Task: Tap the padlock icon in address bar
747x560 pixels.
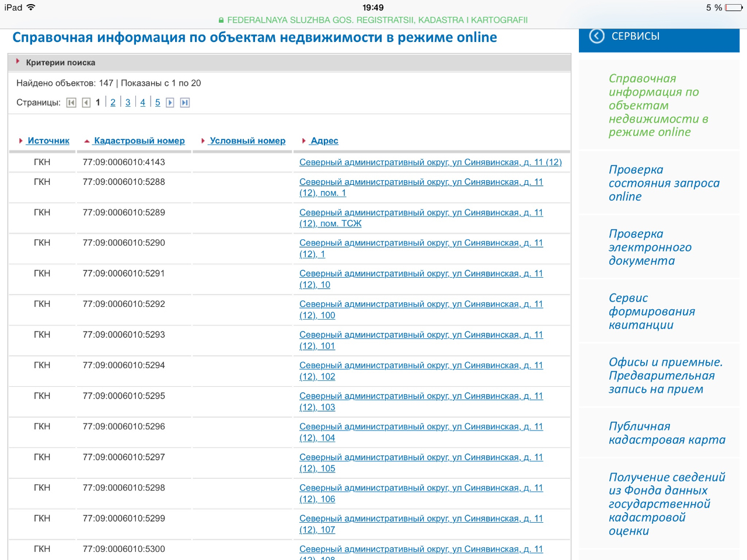Action: click(221, 20)
